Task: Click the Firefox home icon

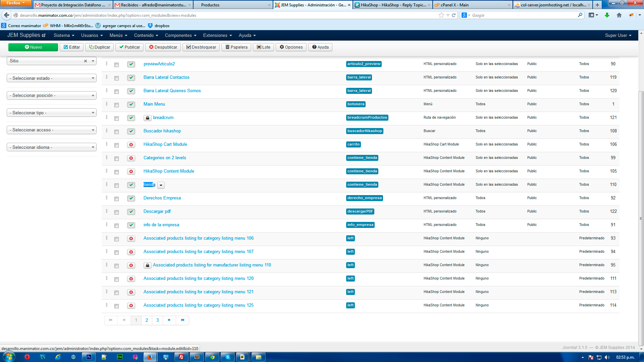Action: point(619,15)
